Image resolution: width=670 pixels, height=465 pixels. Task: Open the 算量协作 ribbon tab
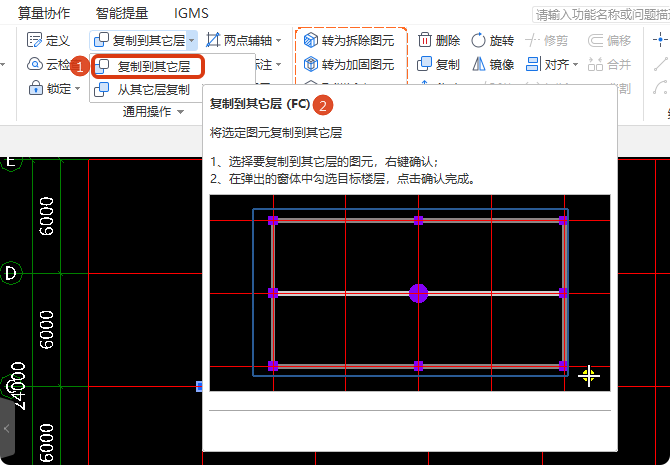tap(44, 13)
